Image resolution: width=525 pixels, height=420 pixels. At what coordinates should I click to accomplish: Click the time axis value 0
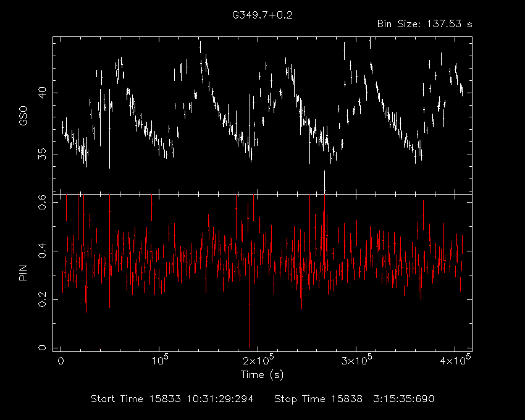point(61,361)
